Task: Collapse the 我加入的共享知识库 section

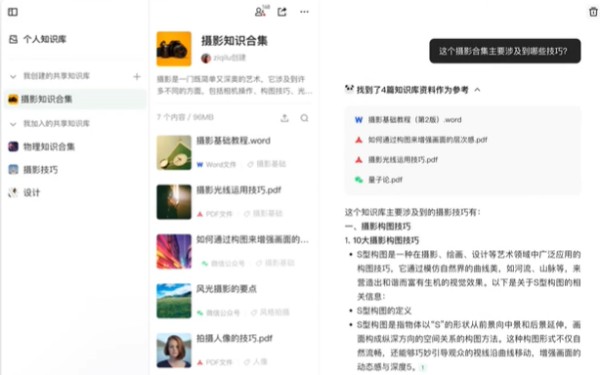Action: tap(13, 124)
